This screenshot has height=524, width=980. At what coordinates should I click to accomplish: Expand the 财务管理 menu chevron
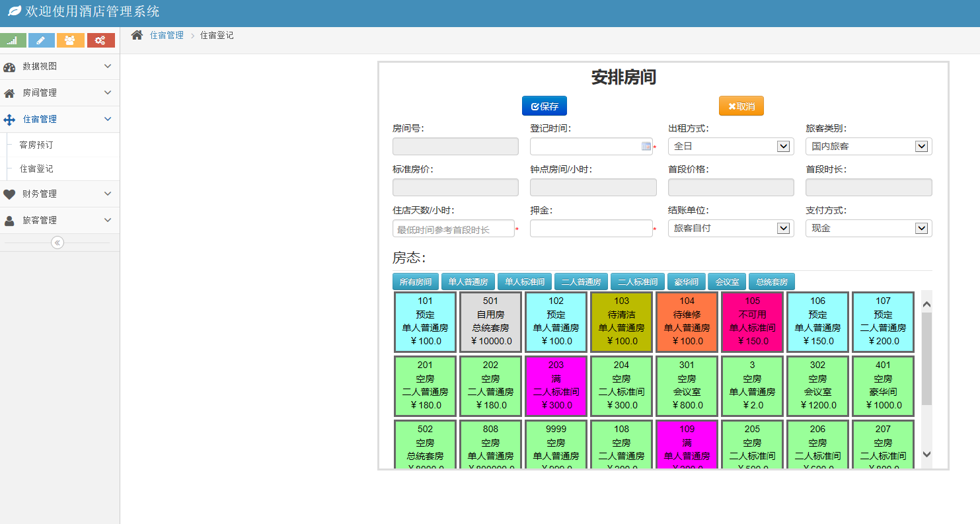(x=108, y=194)
